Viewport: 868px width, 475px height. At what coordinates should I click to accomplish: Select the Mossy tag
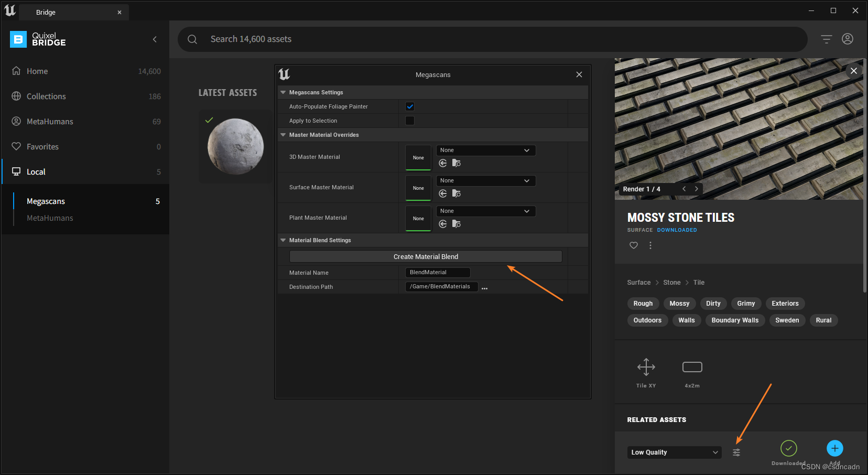pos(679,304)
